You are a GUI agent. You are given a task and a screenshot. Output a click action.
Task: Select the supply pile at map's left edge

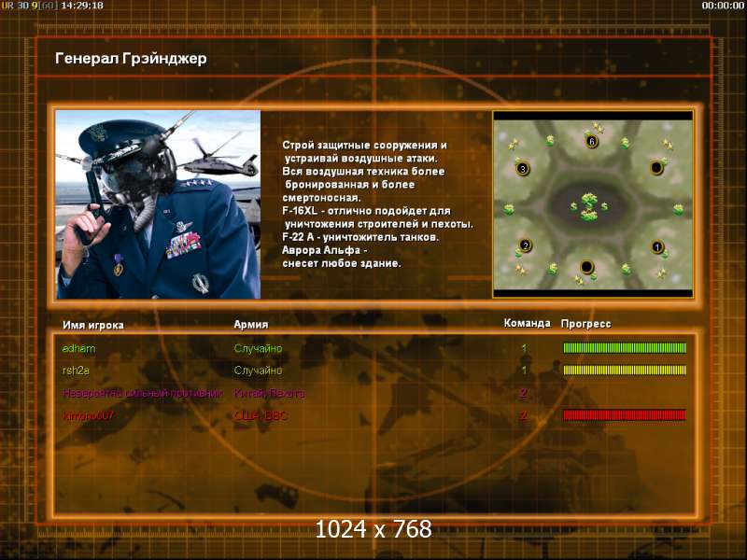(x=509, y=208)
